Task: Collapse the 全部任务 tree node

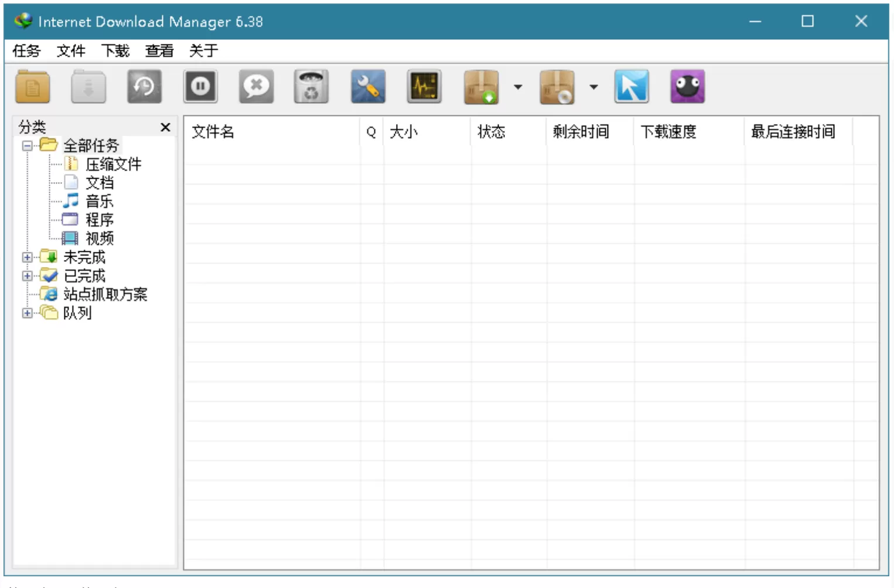Action: click(27, 145)
